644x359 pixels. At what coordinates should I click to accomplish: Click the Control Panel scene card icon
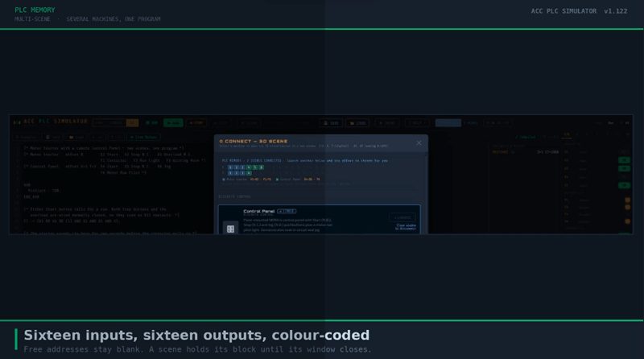230,229
